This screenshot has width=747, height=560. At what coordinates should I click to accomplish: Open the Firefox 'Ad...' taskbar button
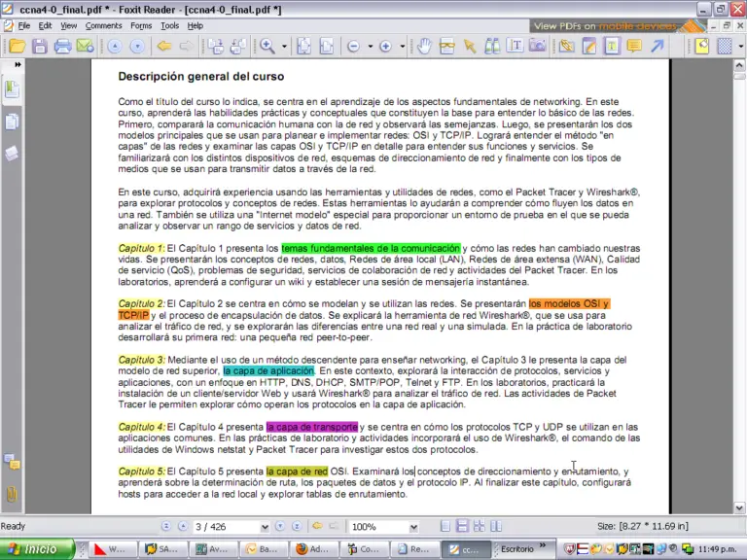(315, 549)
